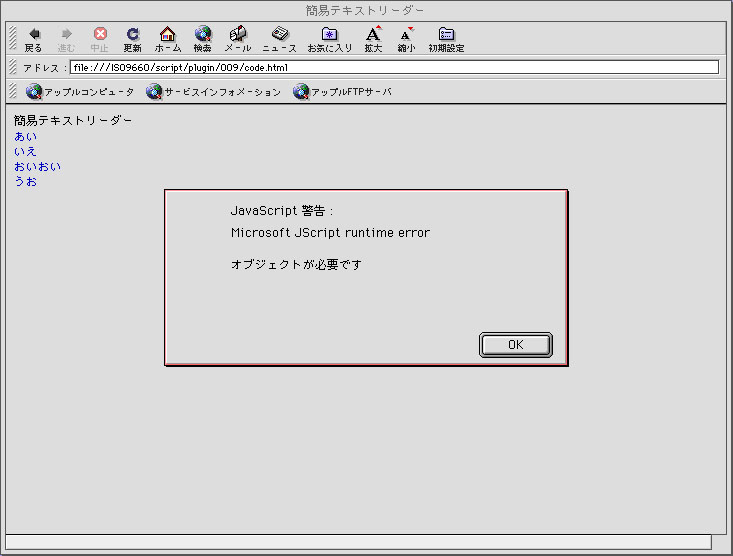Screen dimensions: 733x556
Task: Go back with the 戻る toolbar icon
Action: click(x=34, y=39)
